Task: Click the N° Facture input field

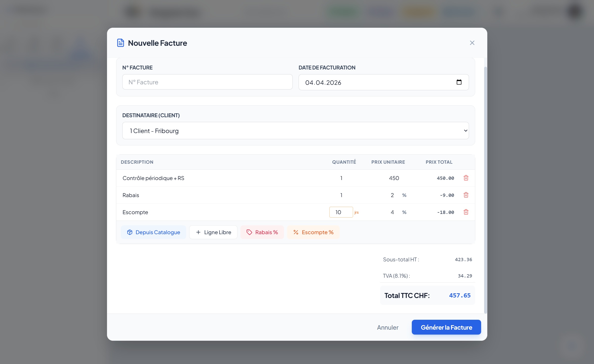Action: click(x=207, y=82)
